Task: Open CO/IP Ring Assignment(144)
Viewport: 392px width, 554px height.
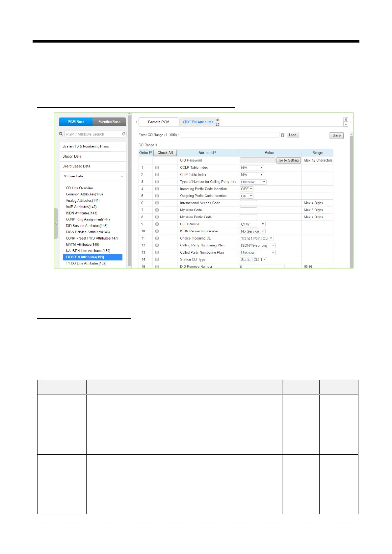Action: (88, 219)
